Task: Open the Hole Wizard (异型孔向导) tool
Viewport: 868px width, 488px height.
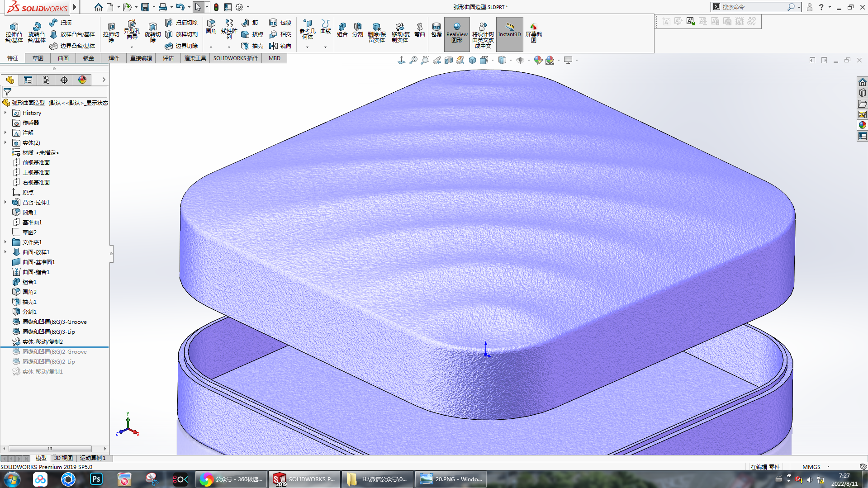Action: coord(132,31)
